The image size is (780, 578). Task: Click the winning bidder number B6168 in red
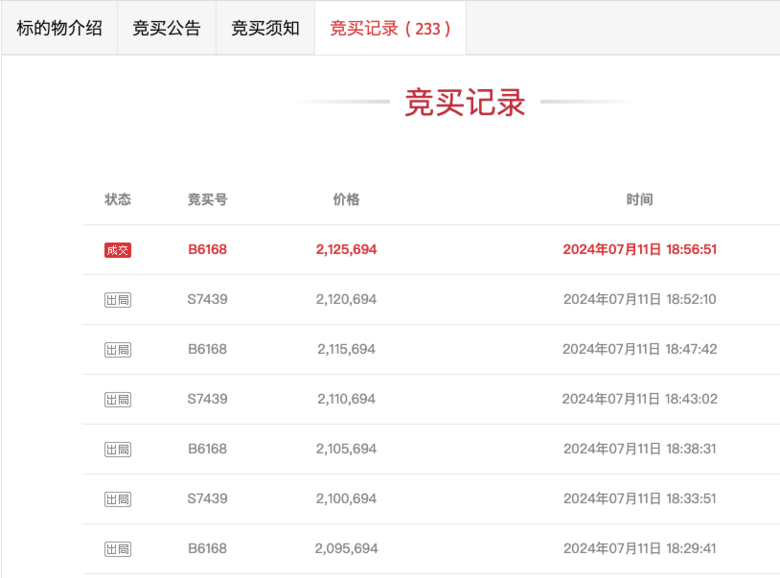[x=207, y=250]
